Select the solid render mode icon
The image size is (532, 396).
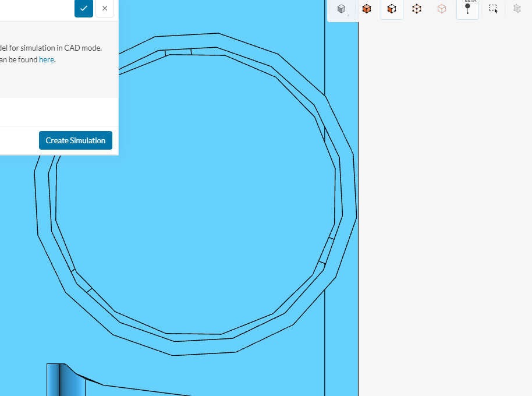(x=342, y=9)
